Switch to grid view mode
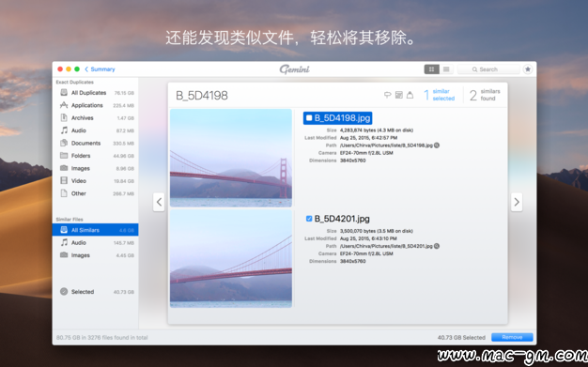The width and height of the screenshot is (588, 367). coord(432,69)
